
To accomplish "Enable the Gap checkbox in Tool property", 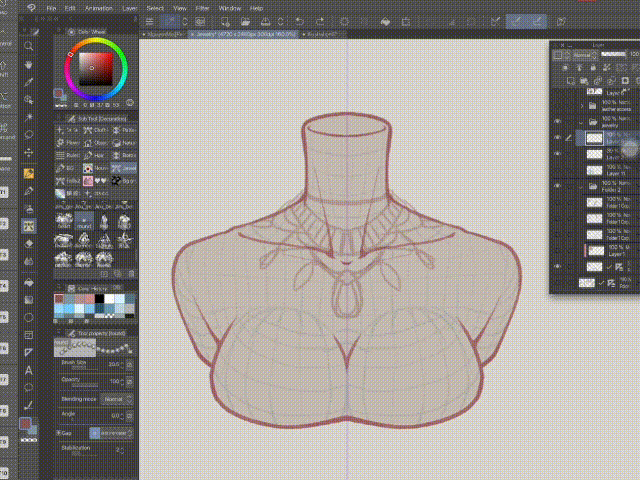I will coord(60,432).
